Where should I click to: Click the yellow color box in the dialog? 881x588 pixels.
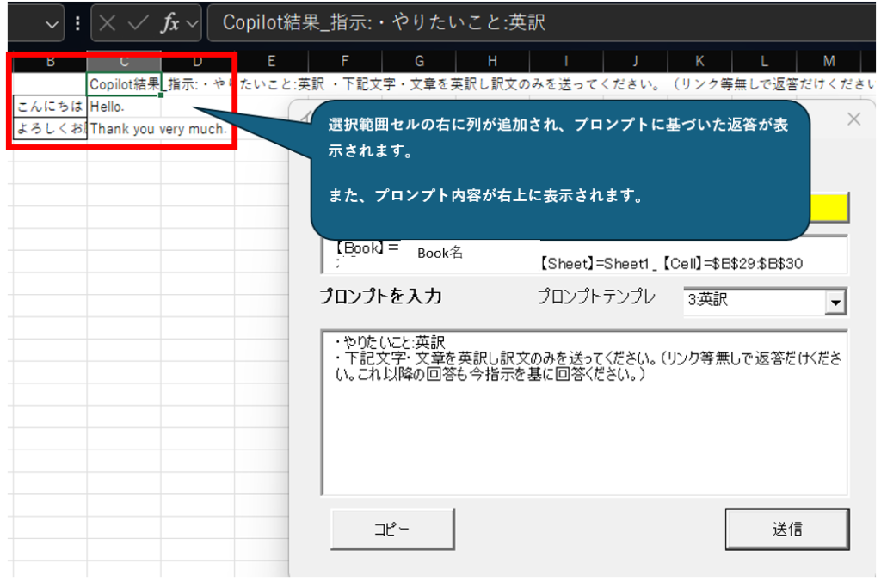[829, 207]
